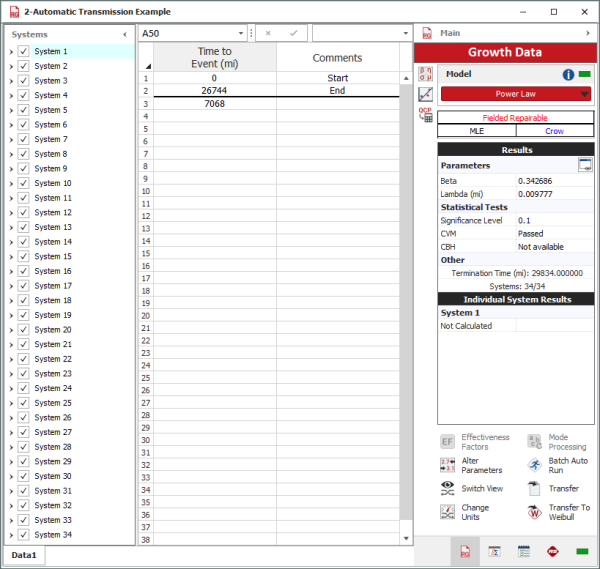
Task: Expand the System 3 tree node
Action: [11, 81]
